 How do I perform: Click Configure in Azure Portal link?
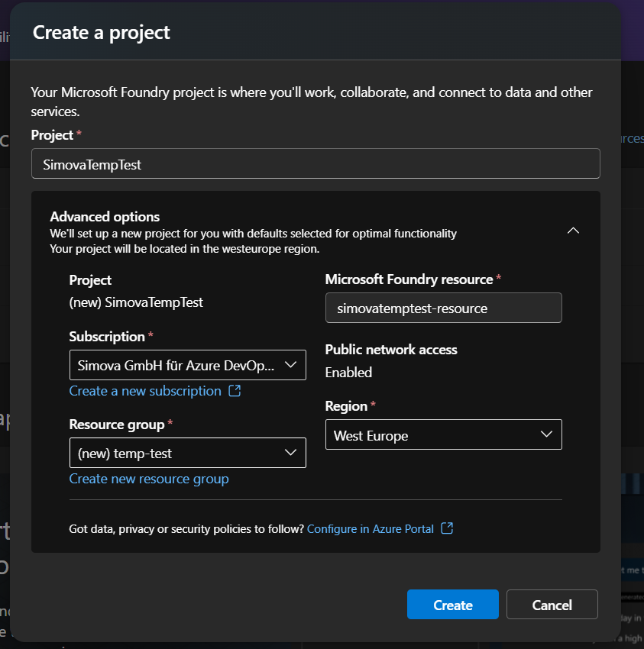point(371,528)
